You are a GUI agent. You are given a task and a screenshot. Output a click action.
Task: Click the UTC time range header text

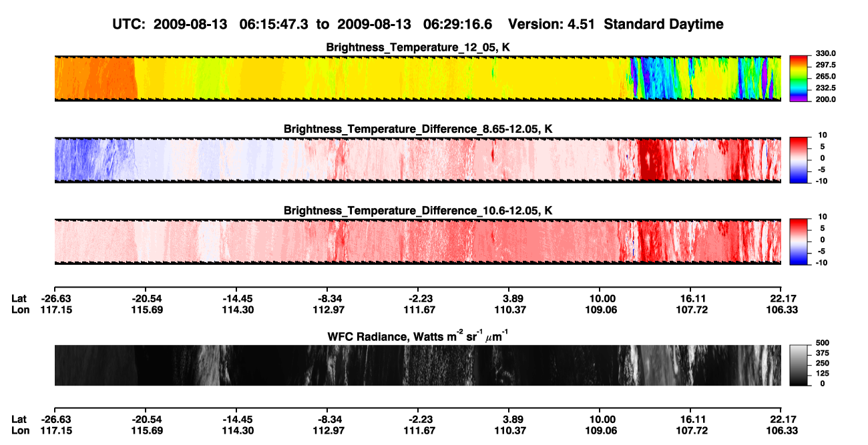[304, 25]
